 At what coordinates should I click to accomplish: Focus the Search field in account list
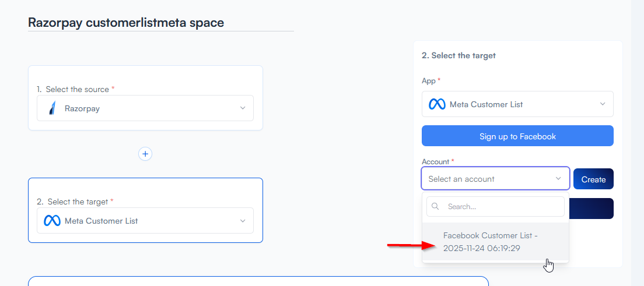click(x=502, y=207)
